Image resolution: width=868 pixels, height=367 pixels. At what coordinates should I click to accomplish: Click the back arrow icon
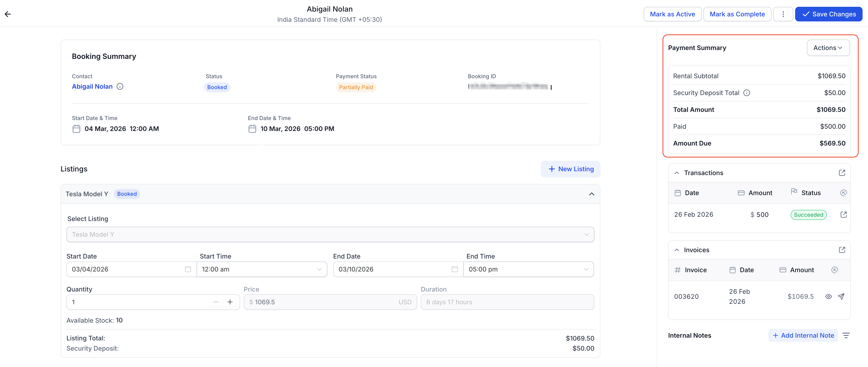click(8, 14)
